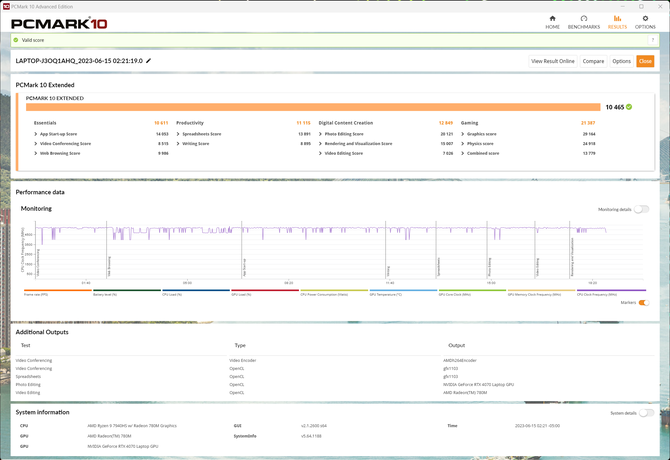Click the Web Browsing marker in chart

[109, 267]
